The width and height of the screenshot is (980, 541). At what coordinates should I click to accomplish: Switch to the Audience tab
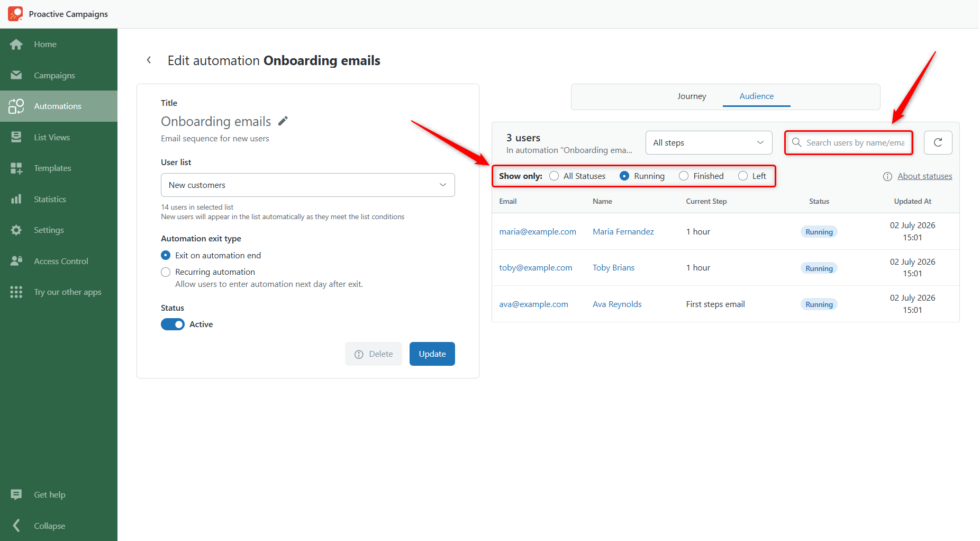coord(756,96)
